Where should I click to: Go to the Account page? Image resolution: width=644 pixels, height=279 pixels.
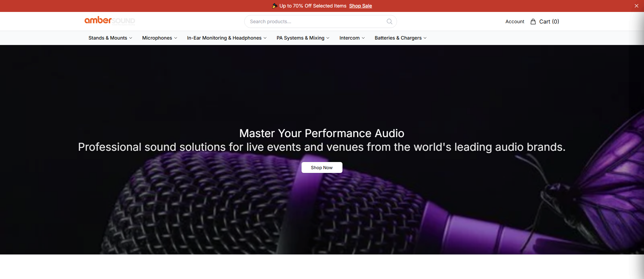pos(515,21)
